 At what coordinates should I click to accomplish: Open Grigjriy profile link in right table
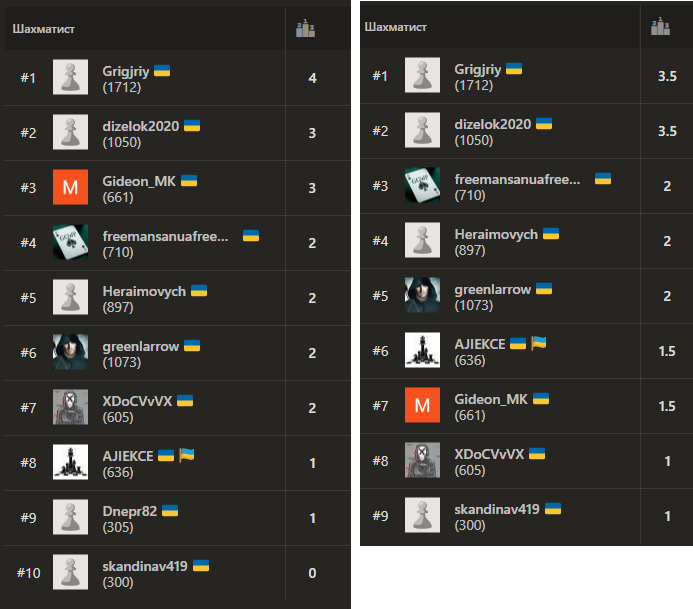(477, 69)
